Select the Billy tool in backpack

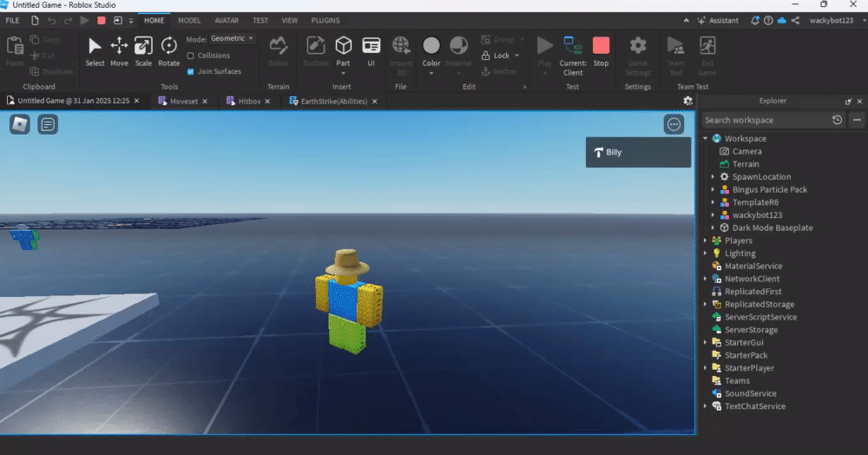click(x=638, y=152)
